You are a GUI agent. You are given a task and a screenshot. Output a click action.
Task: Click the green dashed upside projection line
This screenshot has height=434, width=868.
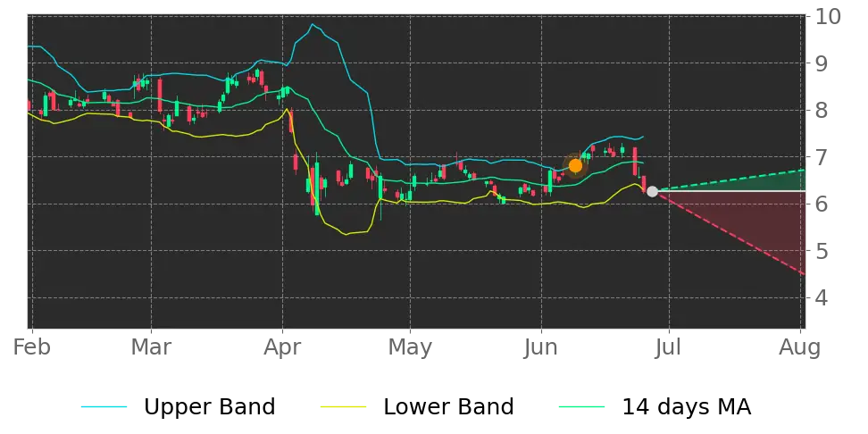[730, 180]
